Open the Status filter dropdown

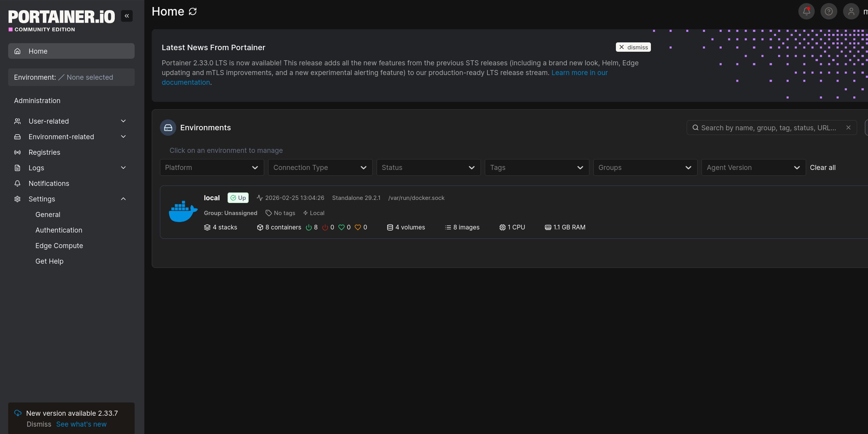pos(428,168)
